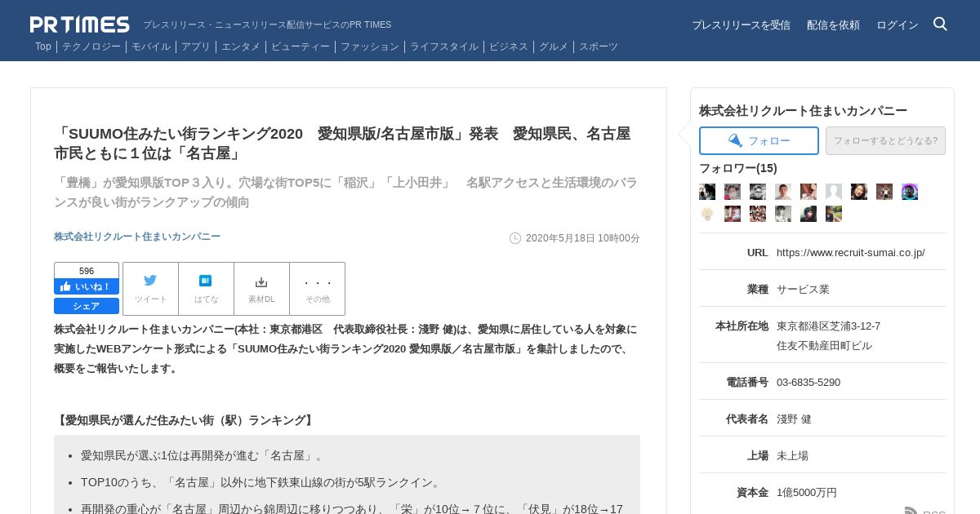Open スポーツ category
980x514 pixels.
(599, 47)
